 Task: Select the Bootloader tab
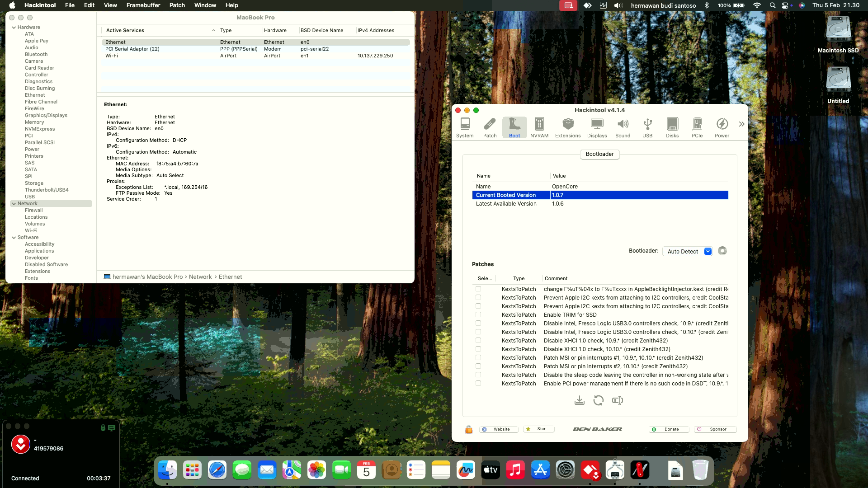click(x=600, y=154)
